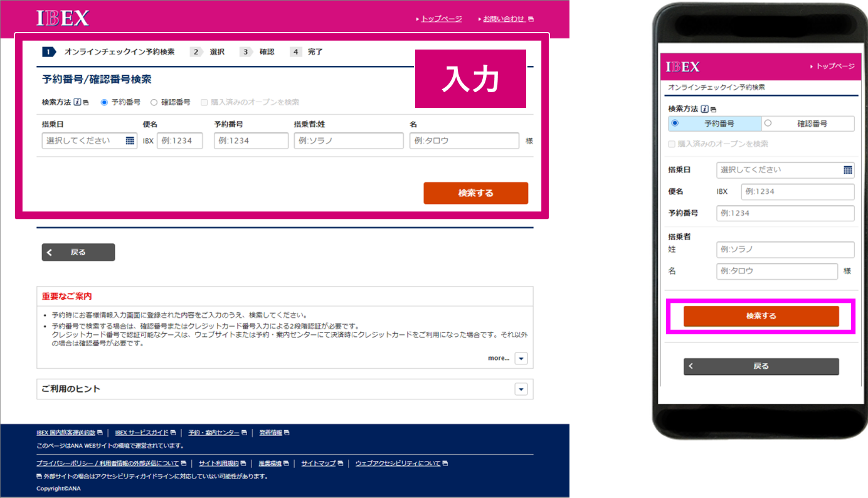Select 確認番号 option on the phone
This screenshot has height=498, width=868.
click(808, 124)
